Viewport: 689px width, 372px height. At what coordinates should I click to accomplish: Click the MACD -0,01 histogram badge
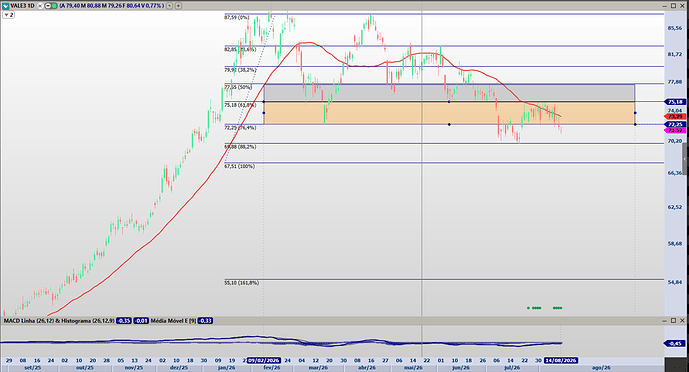pyautogui.click(x=141, y=321)
